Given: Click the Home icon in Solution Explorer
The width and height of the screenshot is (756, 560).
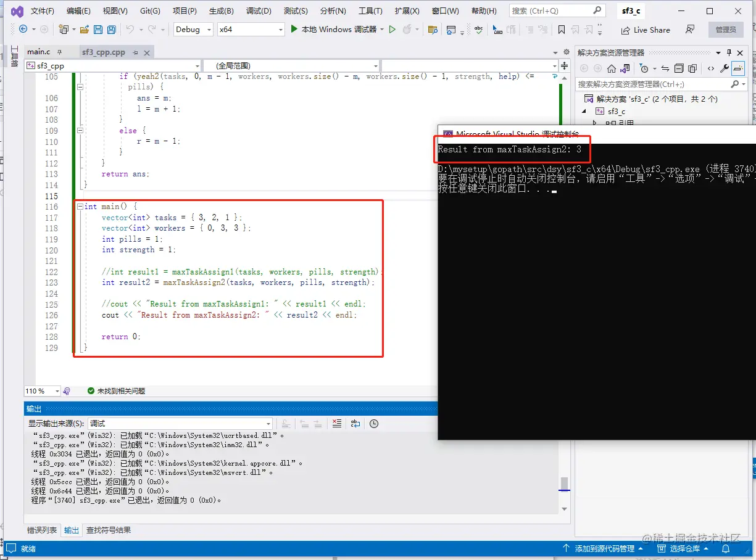Looking at the screenshot, I should point(611,68).
